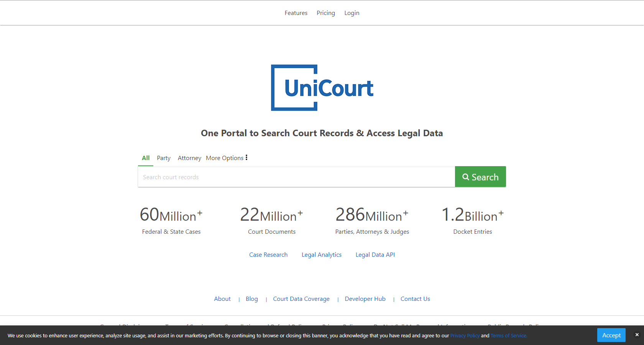Image resolution: width=644 pixels, height=345 pixels.
Task: Close the cookie banner with X
Action: [x=637, y=335]
